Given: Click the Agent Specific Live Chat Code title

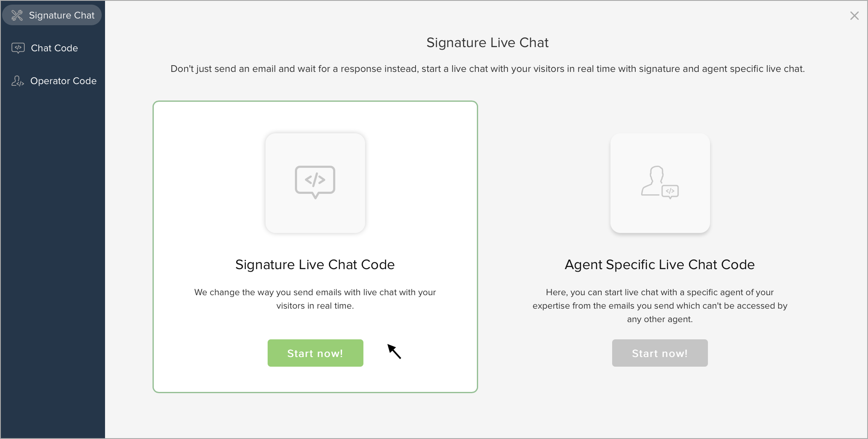Looking at the screenshot, I should point(660,264).
